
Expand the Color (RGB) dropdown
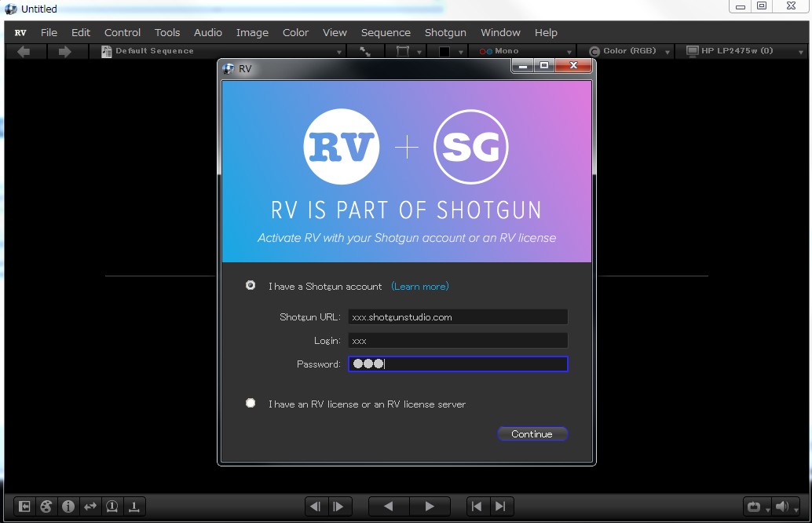click(x=628, y=50)
